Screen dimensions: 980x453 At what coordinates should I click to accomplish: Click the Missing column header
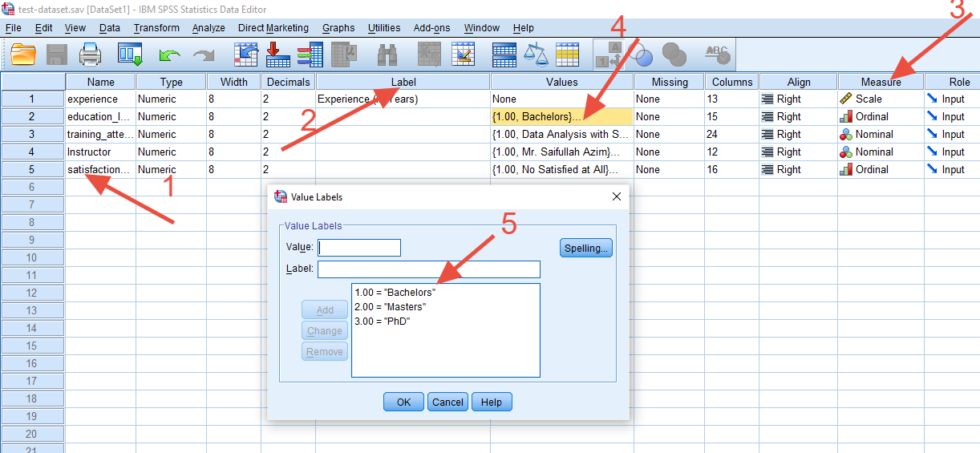pyautogui.click(x=670, y=82)
